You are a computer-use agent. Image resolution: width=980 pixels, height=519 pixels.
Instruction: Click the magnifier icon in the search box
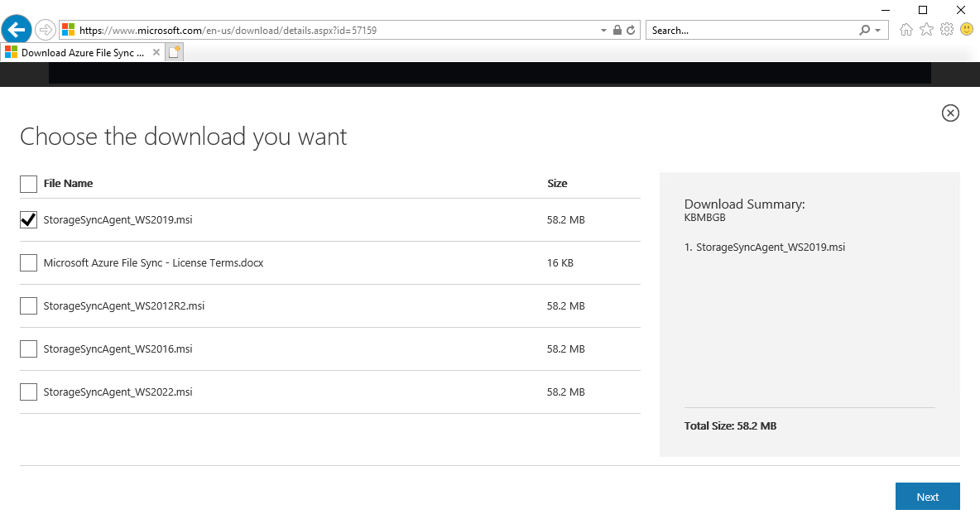coord(866,30)
